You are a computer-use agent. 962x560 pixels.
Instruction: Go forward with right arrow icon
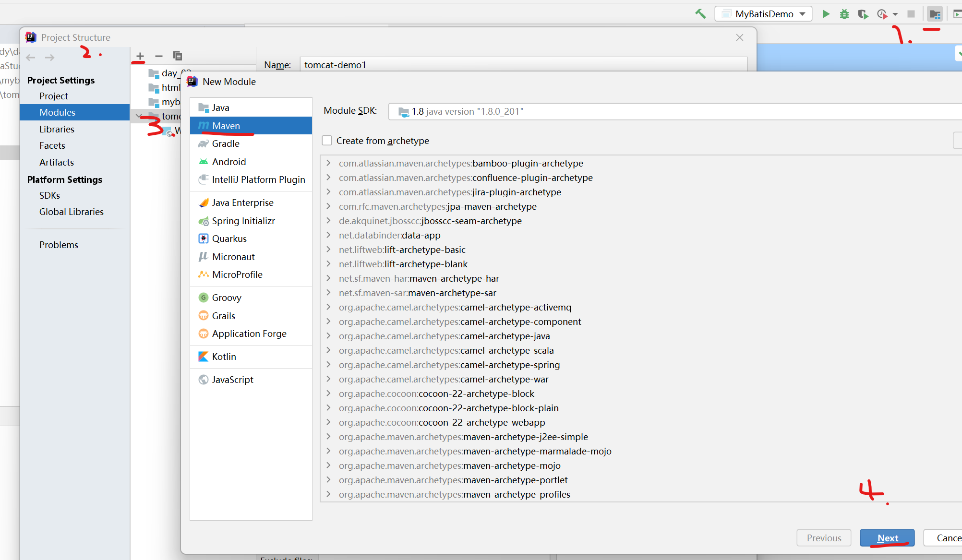[x=49, y=58]
